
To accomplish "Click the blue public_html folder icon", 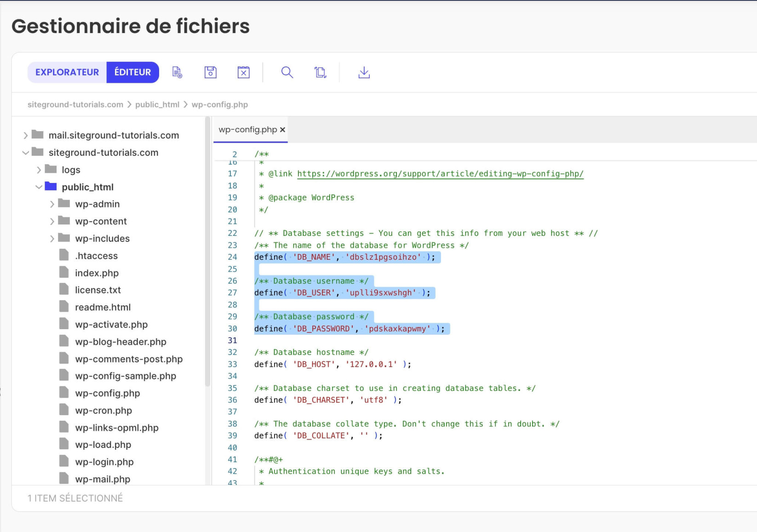I will click(51, 186).
